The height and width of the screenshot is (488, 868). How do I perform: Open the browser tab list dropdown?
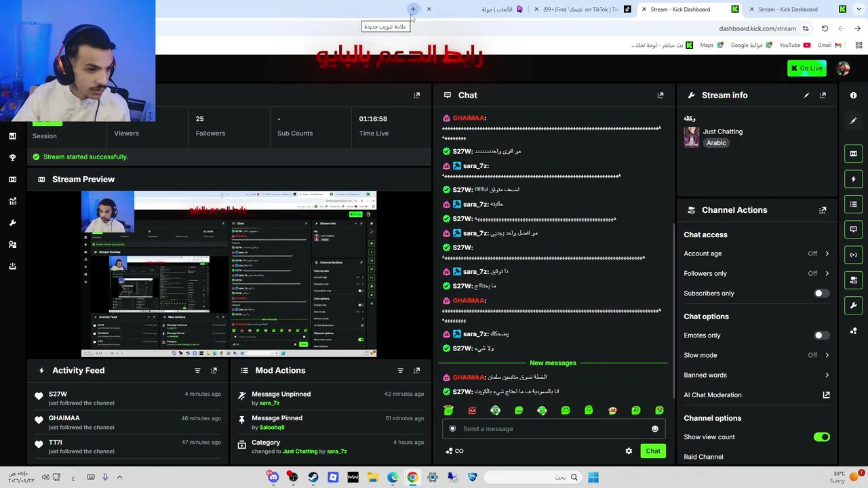(859, 9)
